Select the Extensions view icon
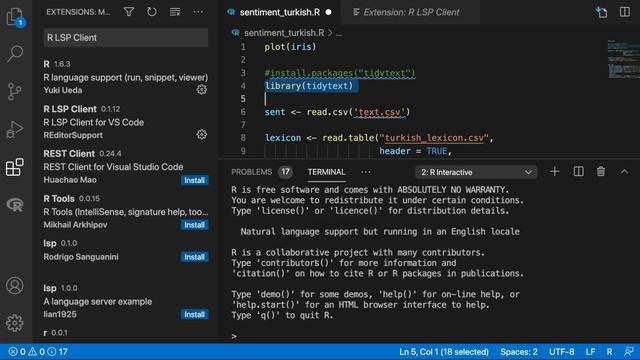The image size is (640, 360). click(15, 167)
